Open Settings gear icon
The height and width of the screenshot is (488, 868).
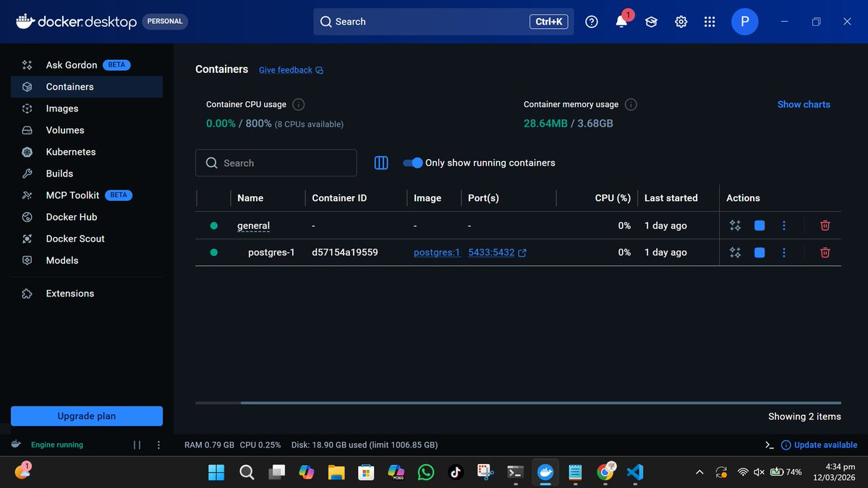click(681, 22)
